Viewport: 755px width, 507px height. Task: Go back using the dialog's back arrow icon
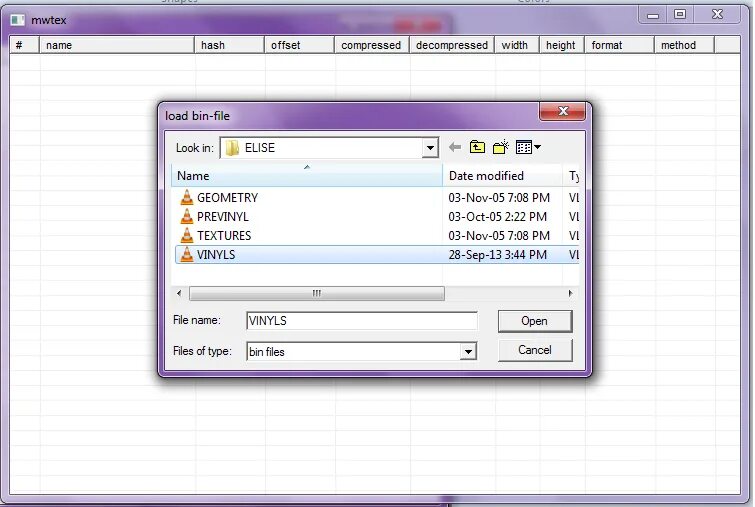click(455, 147)
